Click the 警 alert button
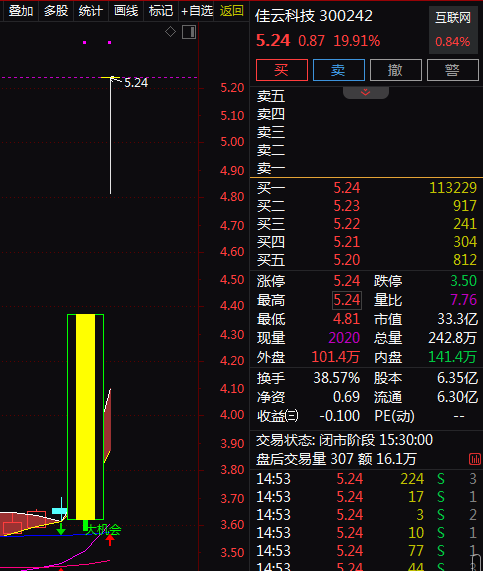 click(452, 70)
